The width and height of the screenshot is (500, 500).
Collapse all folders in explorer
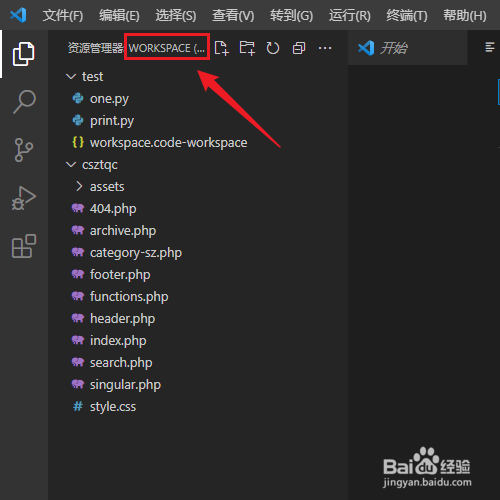click(x=299, y=48)
